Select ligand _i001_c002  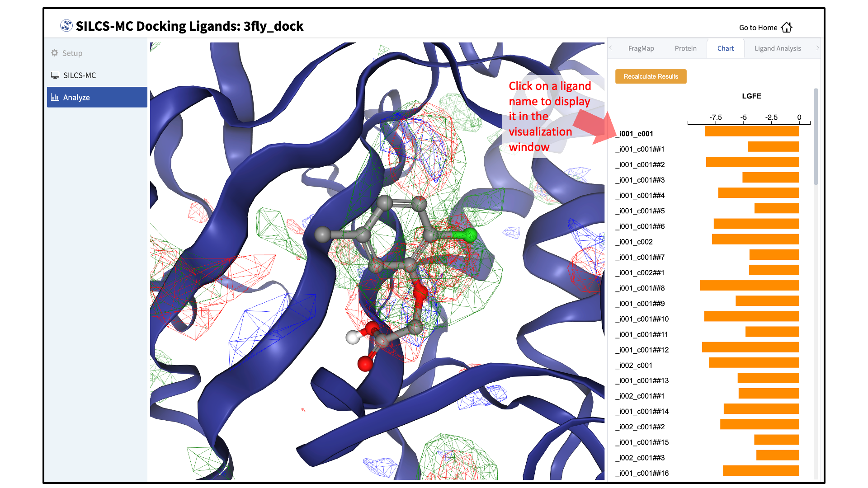634,242
